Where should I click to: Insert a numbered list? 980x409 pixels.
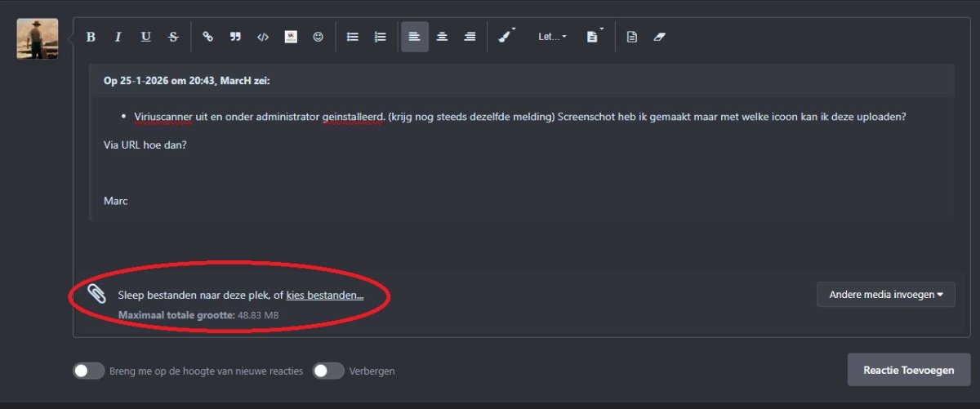380,37
